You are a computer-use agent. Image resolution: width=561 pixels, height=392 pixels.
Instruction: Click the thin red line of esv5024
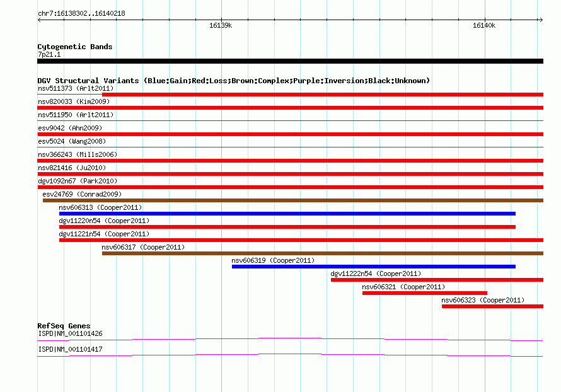click(x=290, y=147)
